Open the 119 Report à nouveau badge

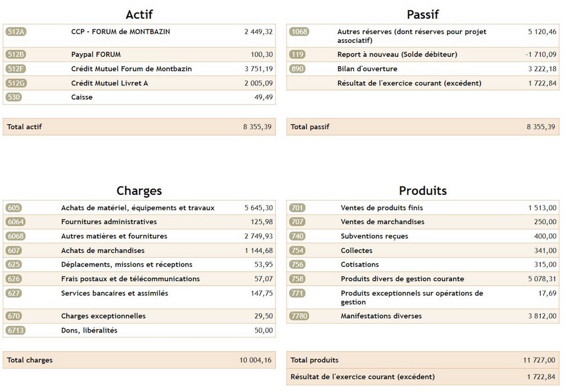point(297,55)
